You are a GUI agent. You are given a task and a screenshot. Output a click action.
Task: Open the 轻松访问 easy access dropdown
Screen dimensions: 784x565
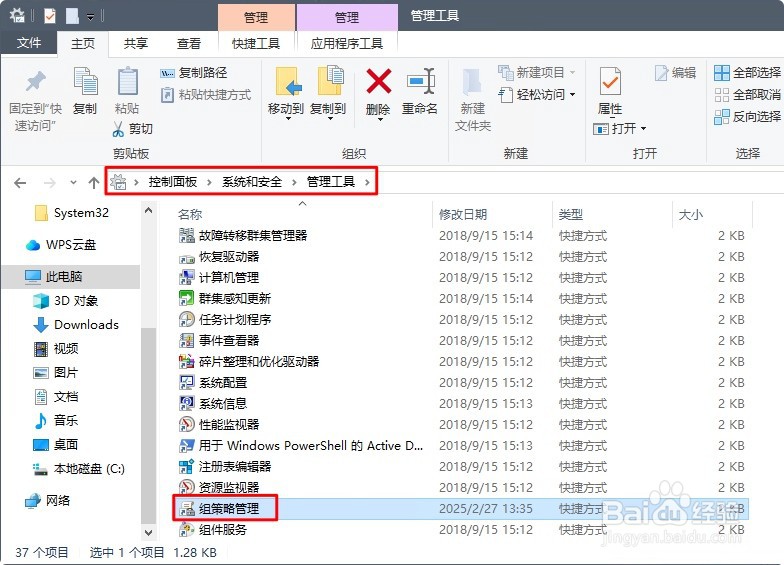537,94
